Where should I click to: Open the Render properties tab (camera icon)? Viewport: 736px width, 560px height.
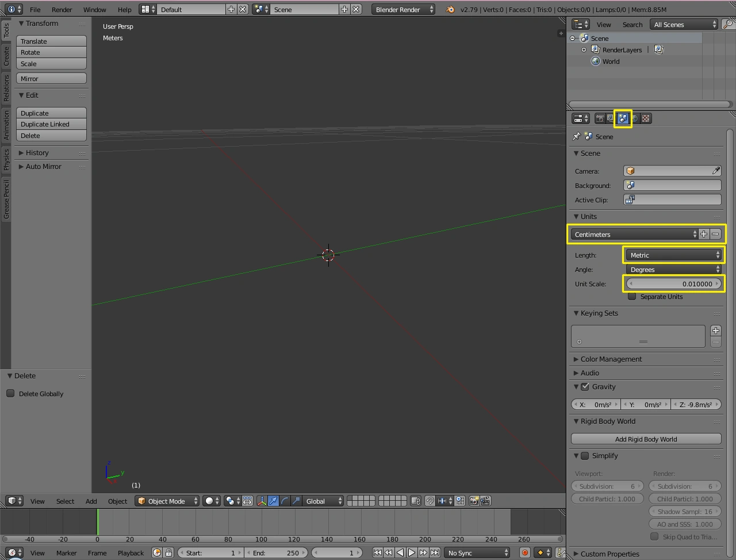[600, 118]
